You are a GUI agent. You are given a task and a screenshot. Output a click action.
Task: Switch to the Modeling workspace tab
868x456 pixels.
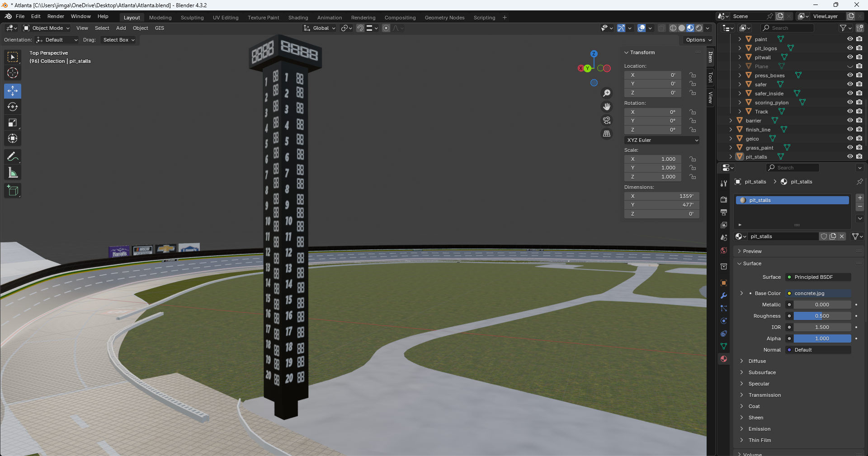(x=160, y=18)
